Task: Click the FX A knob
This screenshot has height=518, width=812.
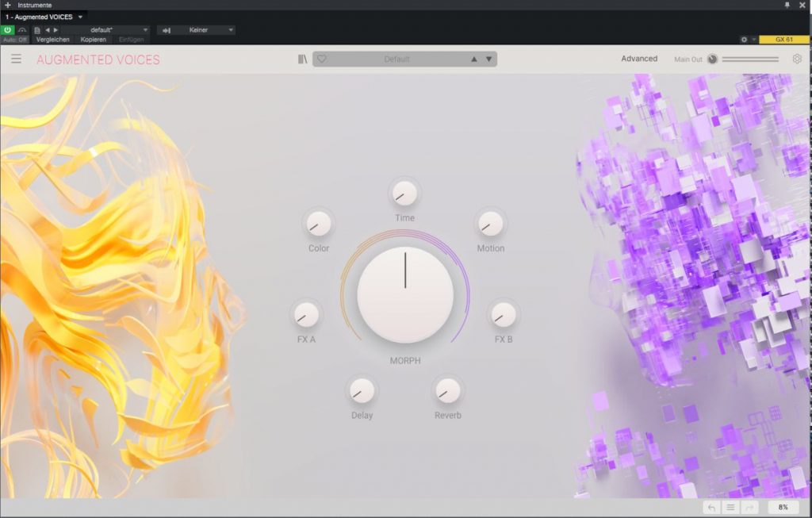Action: 306,315
